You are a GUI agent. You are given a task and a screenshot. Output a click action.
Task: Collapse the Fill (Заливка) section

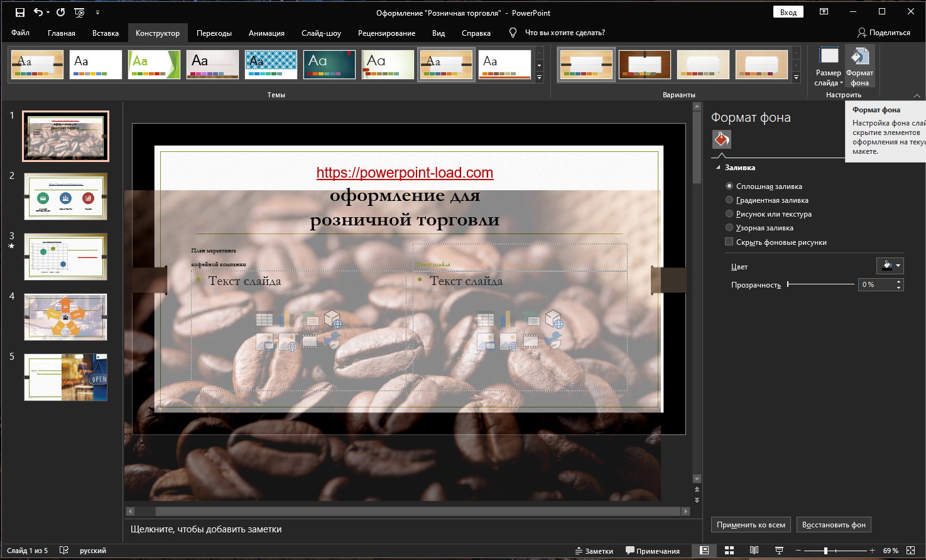tap(719, 168)
